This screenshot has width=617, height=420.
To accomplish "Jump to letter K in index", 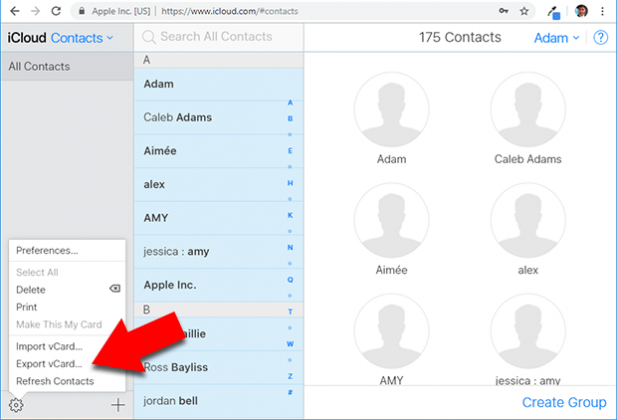I will coord(290,215).
